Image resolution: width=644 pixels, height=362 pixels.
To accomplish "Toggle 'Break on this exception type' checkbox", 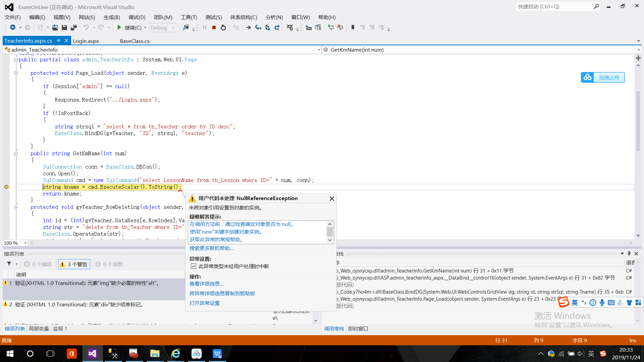I will tap(193, 266).
